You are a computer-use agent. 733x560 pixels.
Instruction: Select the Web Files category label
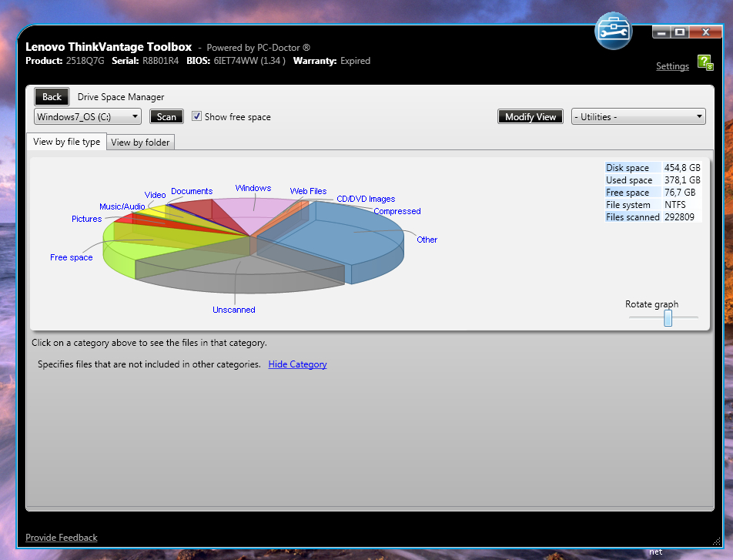point(308,191)
